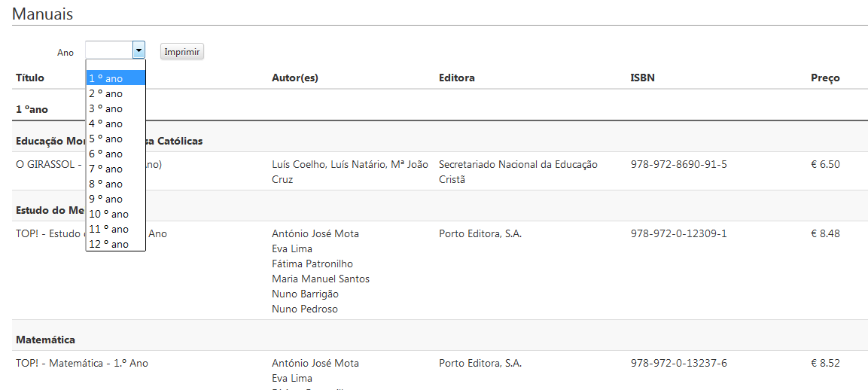868x390 pixels.
Task: Click the ISBN column header
Action: tap(642, 78)
